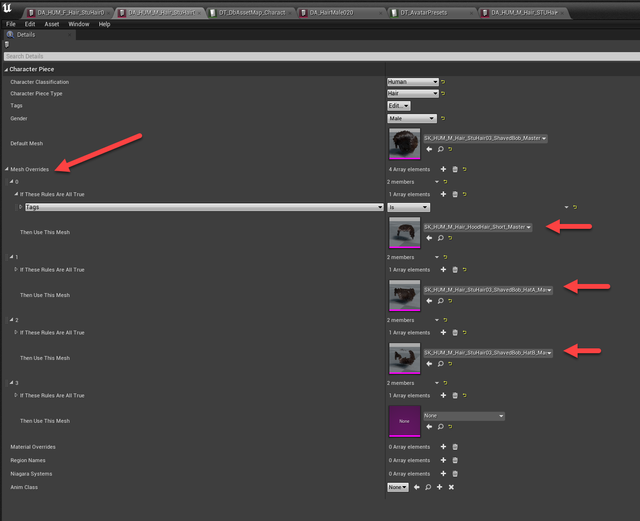This screenshot has width=640, height=521.
Task: Collapse element 0 rules list
Action: (x=16, y=194)
